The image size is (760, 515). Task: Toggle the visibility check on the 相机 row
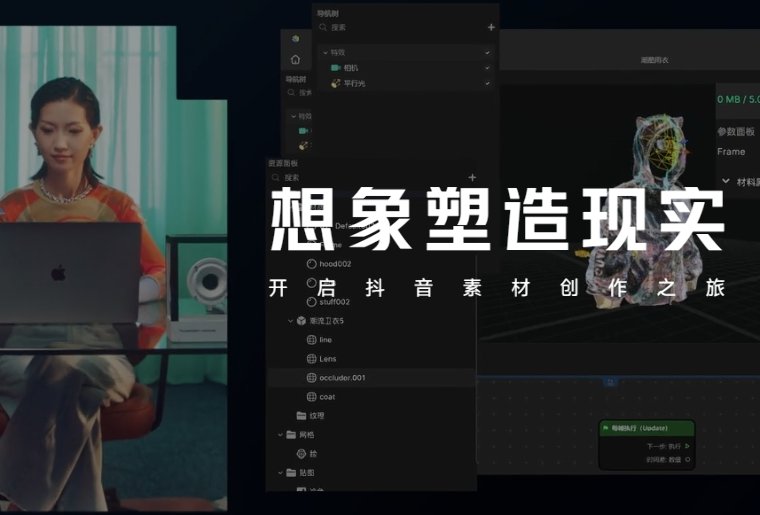pyautogui.click(x=487, y=68)
